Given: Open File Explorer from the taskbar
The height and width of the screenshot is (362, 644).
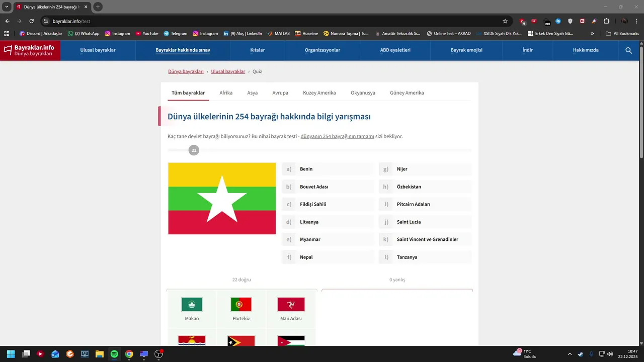Looking at the screenshot, I should [100, 354].
